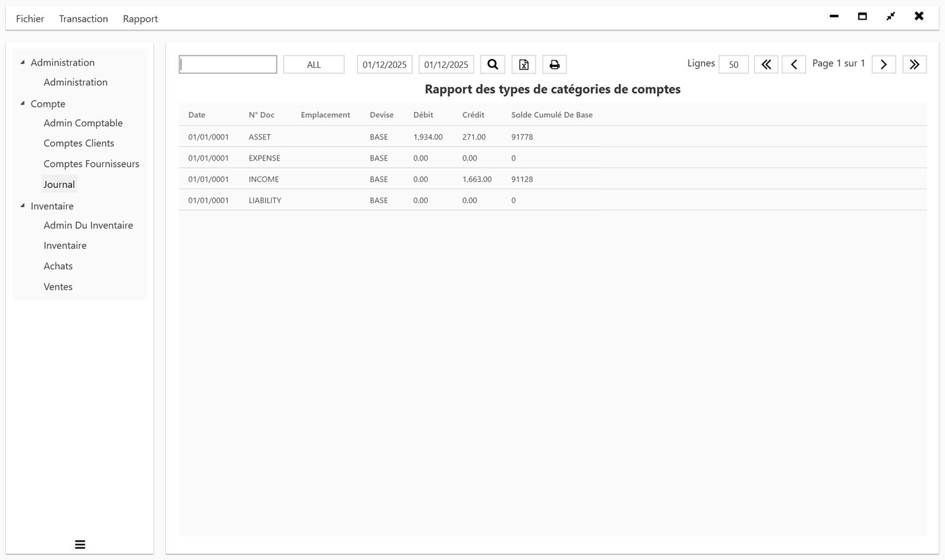Screen dimensions: 945x560
Task: Open the Transaction menu
Action: click(83, 18)
